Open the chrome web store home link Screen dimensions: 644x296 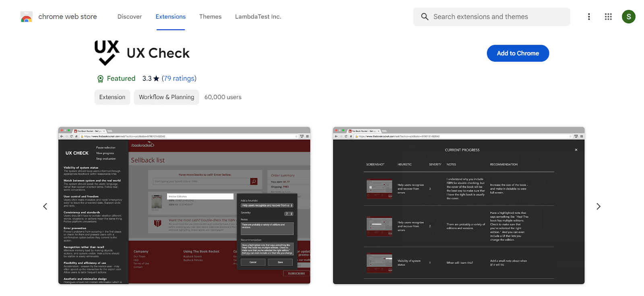(x=68, y=17)
